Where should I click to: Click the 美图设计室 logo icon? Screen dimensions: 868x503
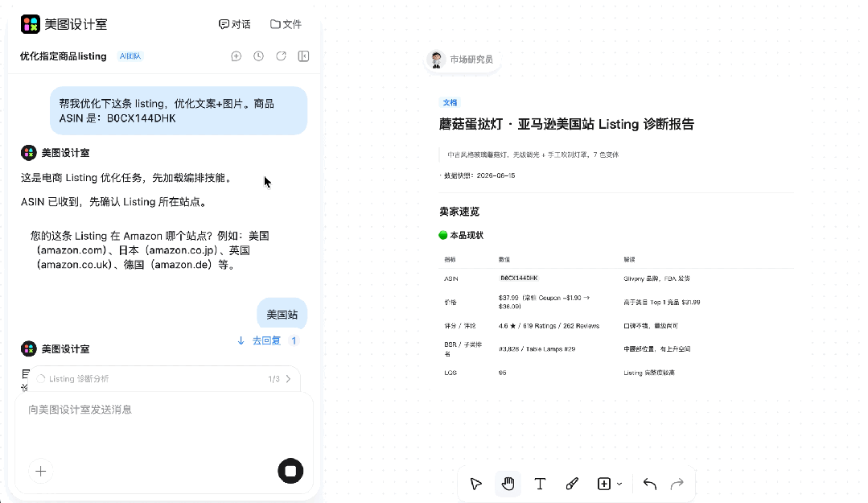31,24
